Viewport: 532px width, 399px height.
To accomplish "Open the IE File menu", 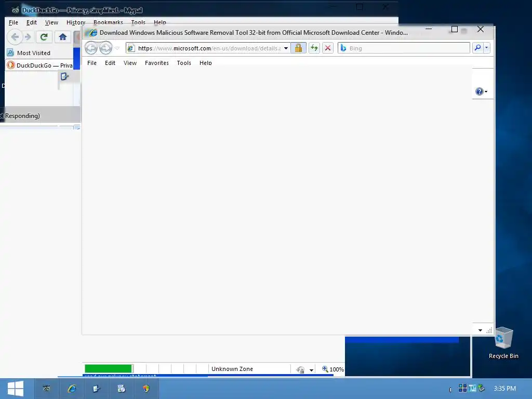I will [91, 63].
